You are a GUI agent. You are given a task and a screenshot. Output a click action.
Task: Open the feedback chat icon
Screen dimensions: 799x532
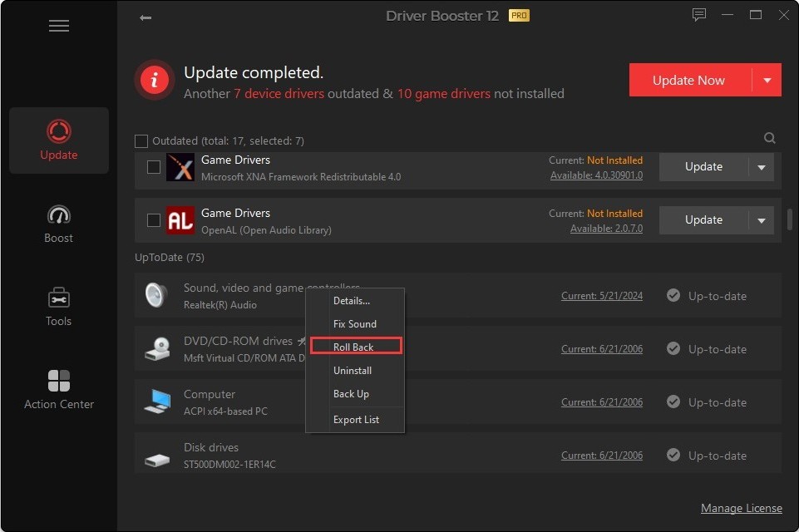coord(698,15)
